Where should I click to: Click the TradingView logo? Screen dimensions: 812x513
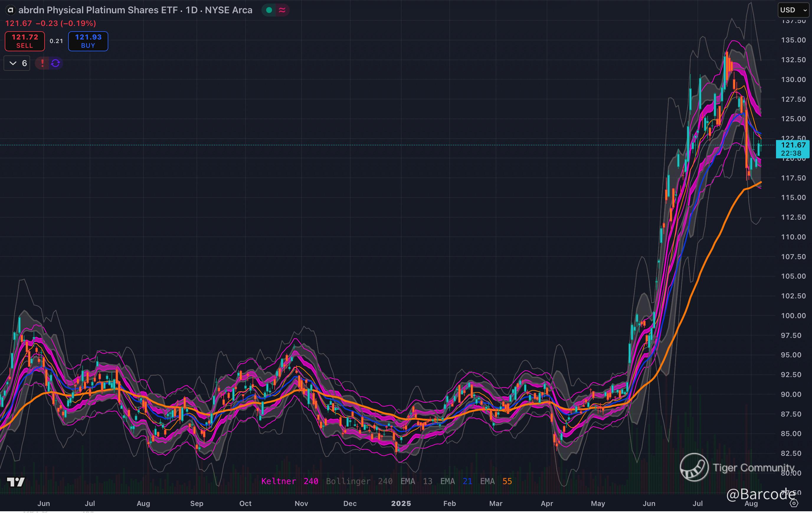tap(16, 482)
